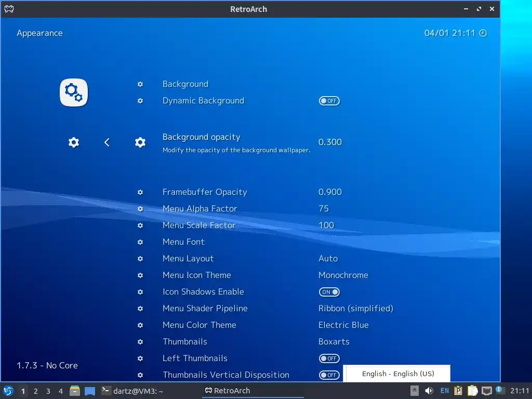Click the volume speaker icon in tray
This screenshot has height=399, width=532.
pos(429,391)
